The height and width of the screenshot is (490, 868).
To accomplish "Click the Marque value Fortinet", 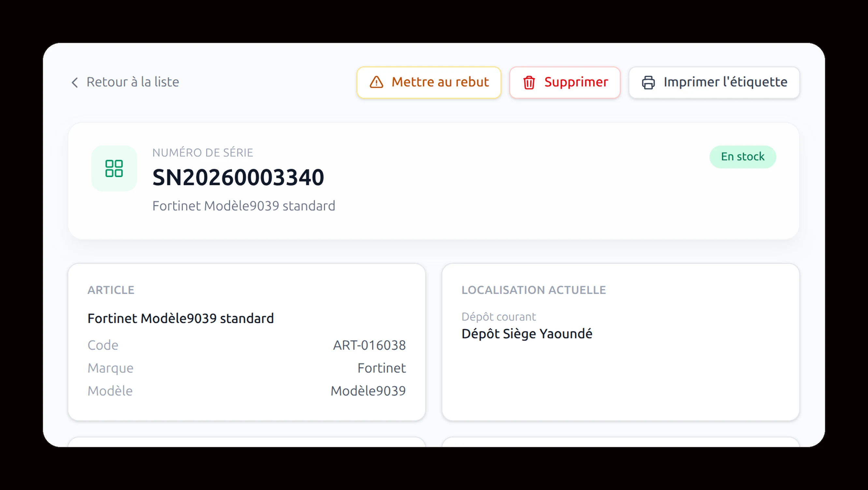I will [x=382, y=368].
